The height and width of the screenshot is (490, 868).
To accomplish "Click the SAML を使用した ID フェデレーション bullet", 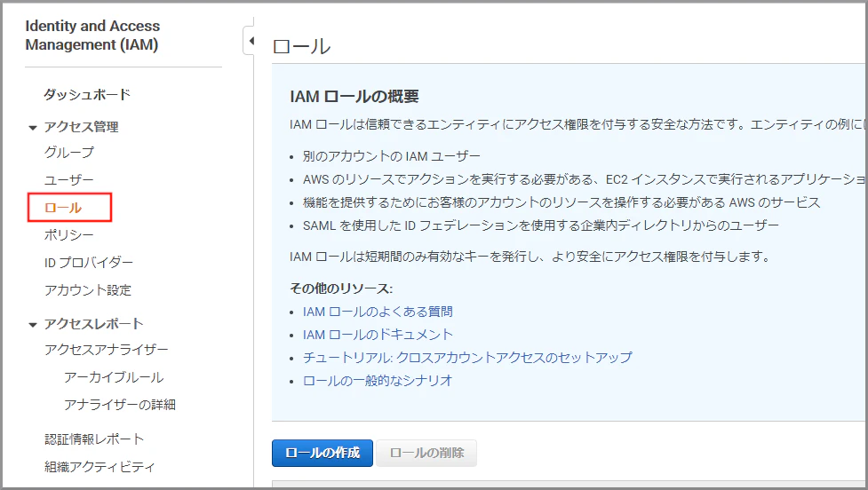I will click(541, 225).
